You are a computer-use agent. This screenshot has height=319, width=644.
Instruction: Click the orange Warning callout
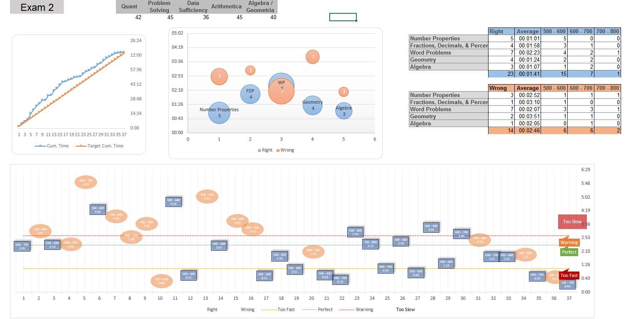(x=569, y=242)
